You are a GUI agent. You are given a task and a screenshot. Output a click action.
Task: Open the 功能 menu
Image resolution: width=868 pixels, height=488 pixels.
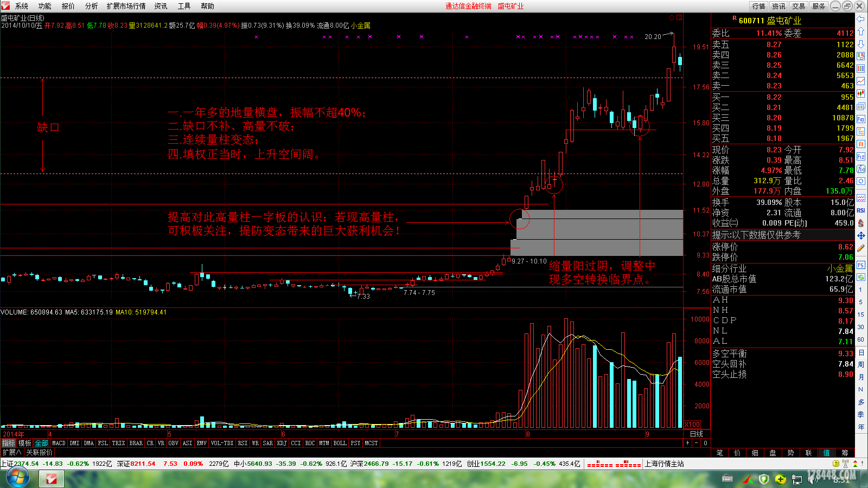[x=45, y=6]
